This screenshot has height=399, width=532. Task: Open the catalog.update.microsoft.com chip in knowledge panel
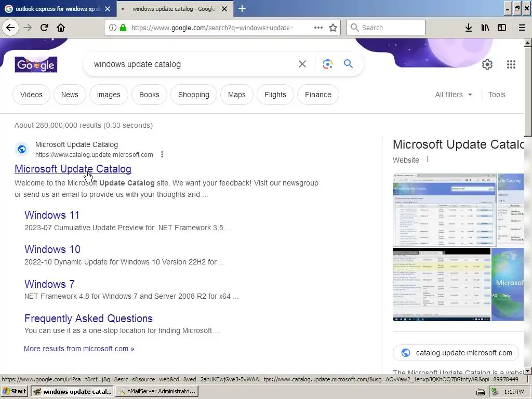[456, 353]
